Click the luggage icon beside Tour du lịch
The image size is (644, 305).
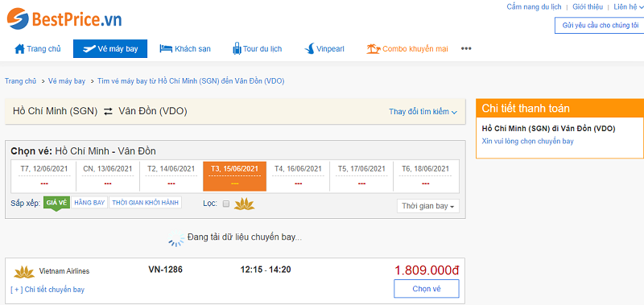coord(237,48)
